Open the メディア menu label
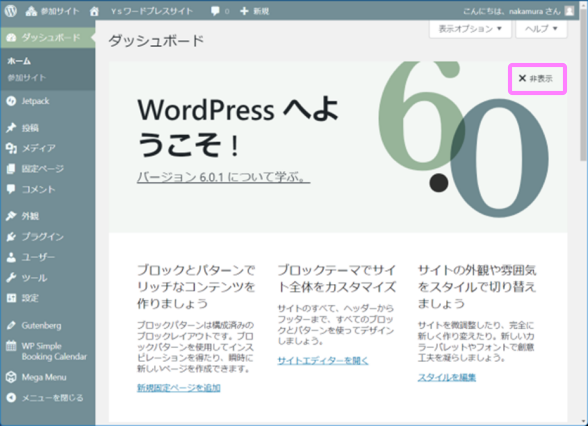The height and width of the screenshot is (426, 588). pos(39,148)
